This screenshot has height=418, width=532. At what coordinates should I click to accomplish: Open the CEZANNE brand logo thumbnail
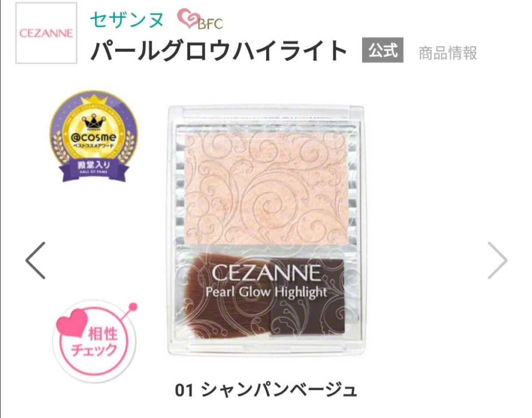tap(46, 33)
